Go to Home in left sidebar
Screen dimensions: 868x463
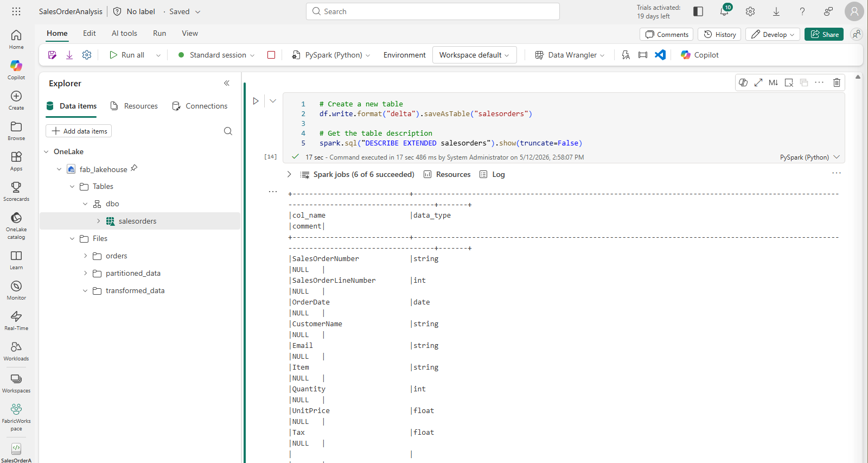click(x=16, y=40)
